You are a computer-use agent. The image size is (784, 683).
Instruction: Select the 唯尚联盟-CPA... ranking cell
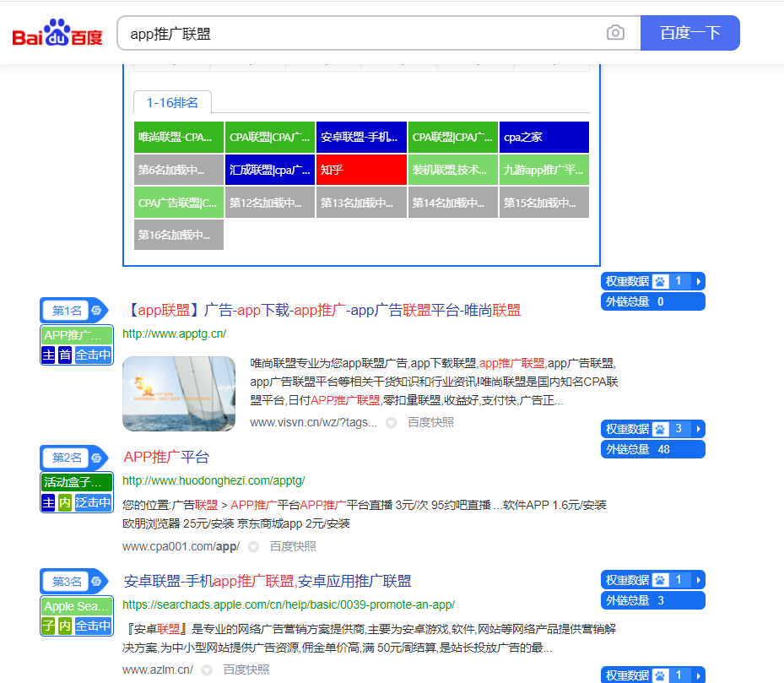(179, 137)
